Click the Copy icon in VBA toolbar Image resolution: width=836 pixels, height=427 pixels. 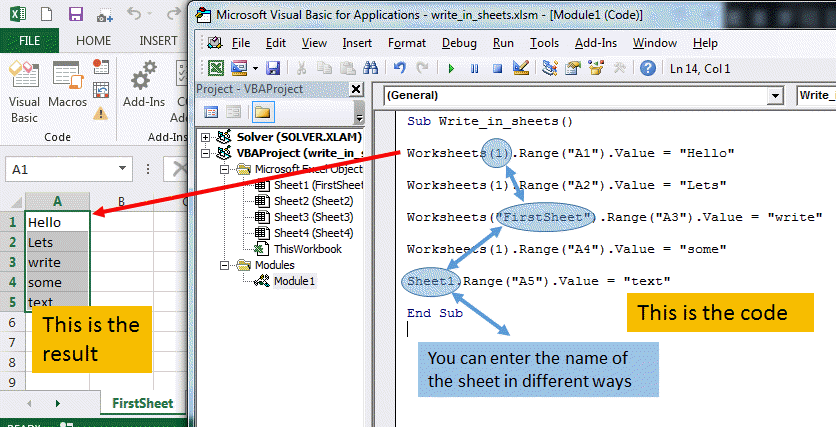324,68
